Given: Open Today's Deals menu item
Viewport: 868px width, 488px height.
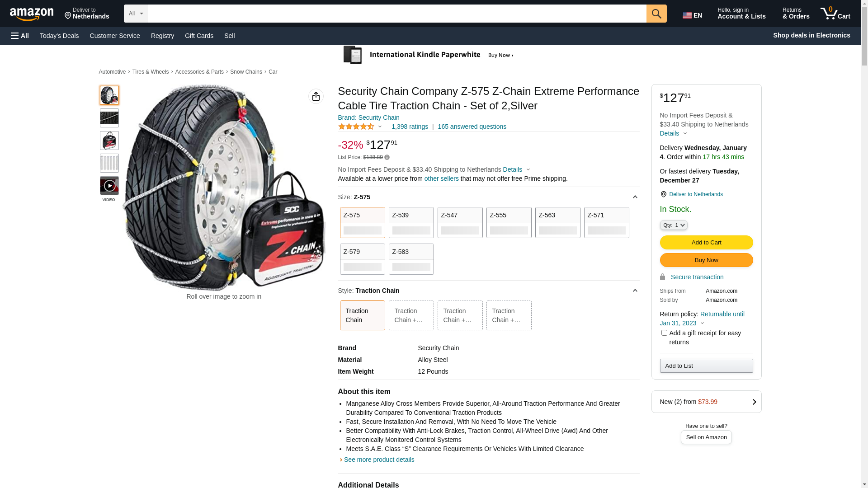Looking at the screenshot, I should click(x=59, y=36).
